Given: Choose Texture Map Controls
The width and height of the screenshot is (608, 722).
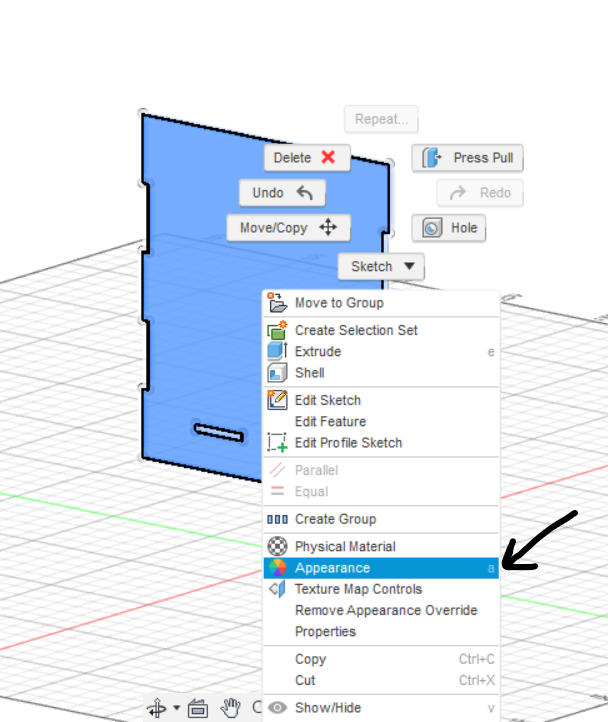Looking at the screenshot, I should (x=381, y=589).
